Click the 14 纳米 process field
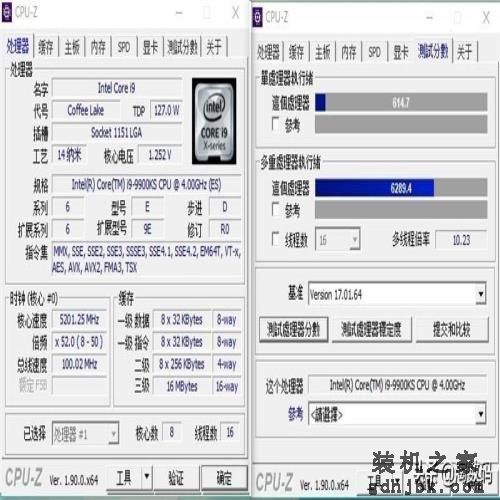Screen dimensions: 500x500 click(69, 155)
